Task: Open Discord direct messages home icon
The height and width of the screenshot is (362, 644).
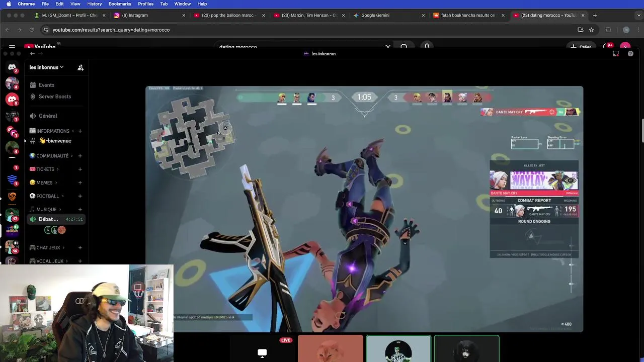Action: coord(12,67)
